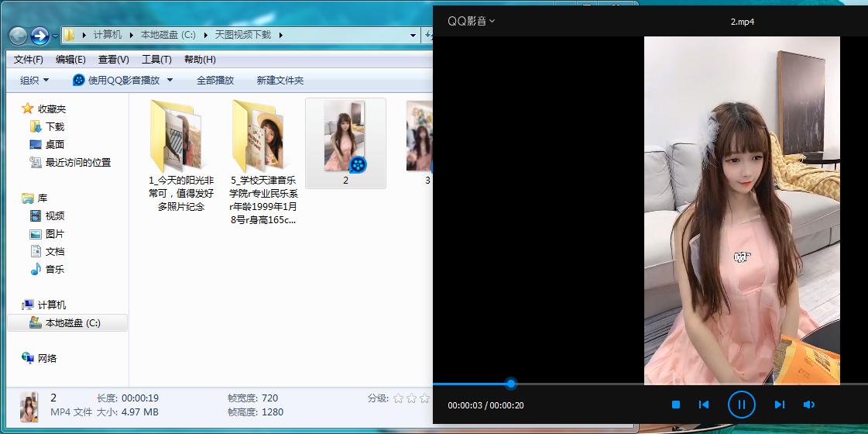The image size is (868, 434).
Task: Pause the video playback
Action: 741,405
